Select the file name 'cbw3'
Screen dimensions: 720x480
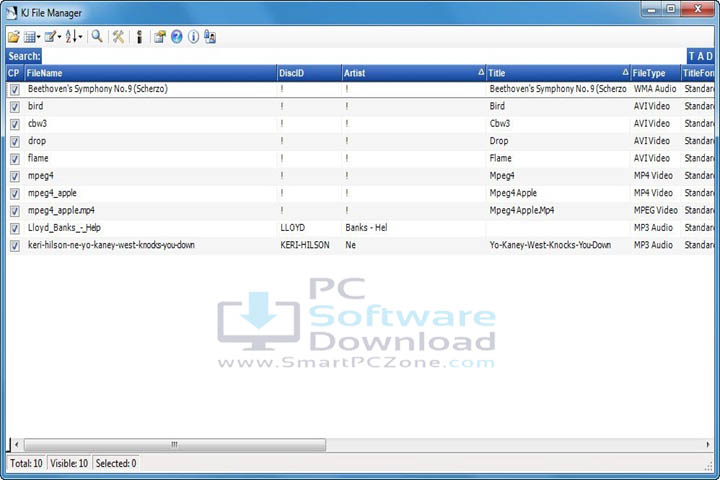pos(37,124)
